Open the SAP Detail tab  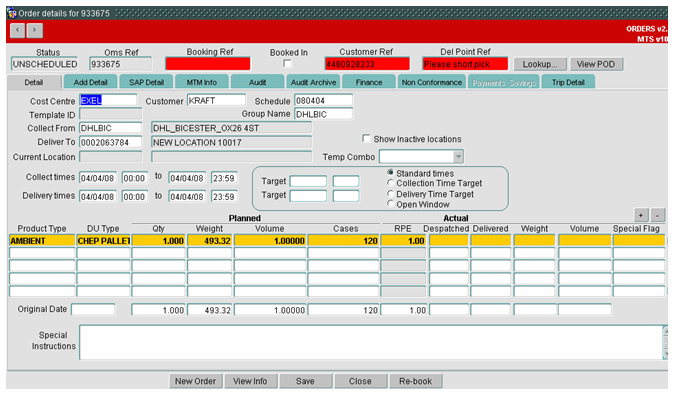coord(146,82)
